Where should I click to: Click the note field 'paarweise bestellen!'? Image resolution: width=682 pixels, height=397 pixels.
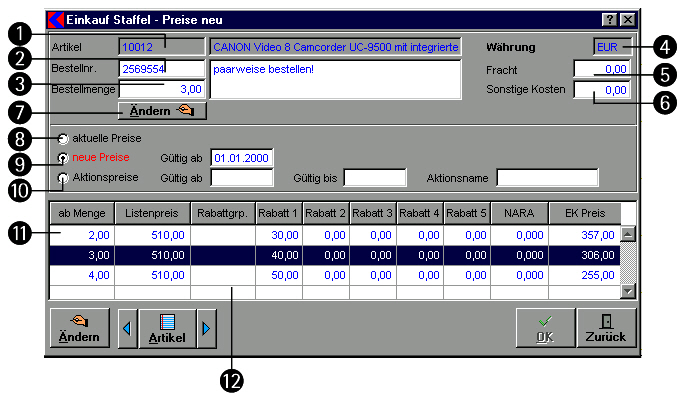click(x=335, y=80)
